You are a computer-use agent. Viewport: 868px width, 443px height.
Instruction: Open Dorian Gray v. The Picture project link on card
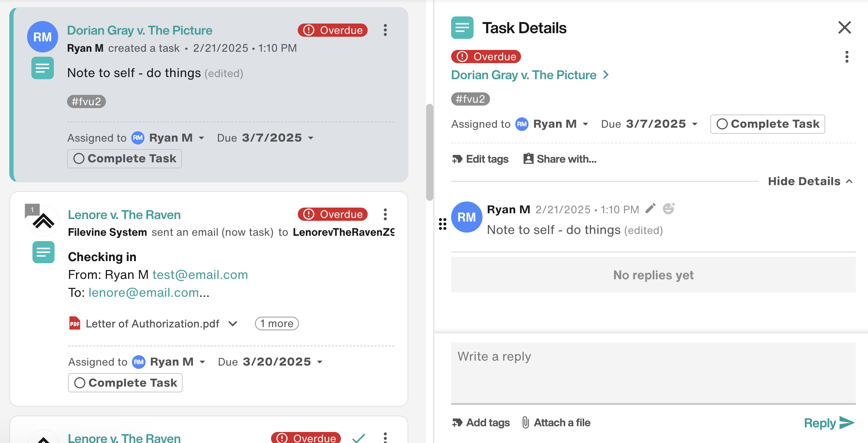(140, 30)
